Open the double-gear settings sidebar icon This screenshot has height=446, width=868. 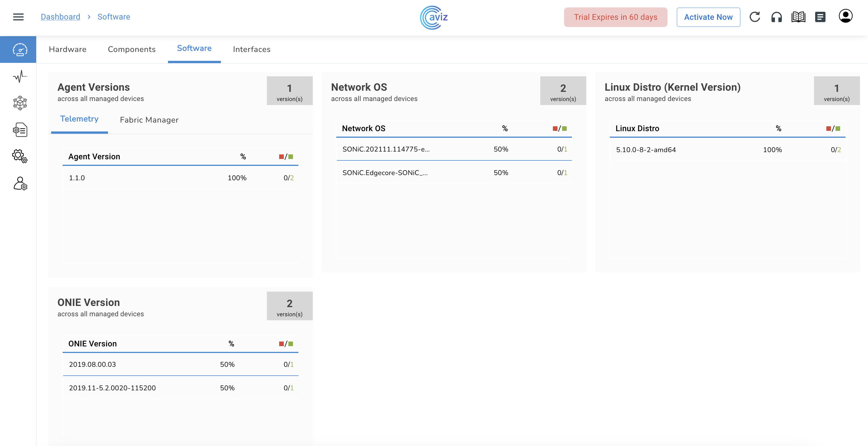(20, 156)
